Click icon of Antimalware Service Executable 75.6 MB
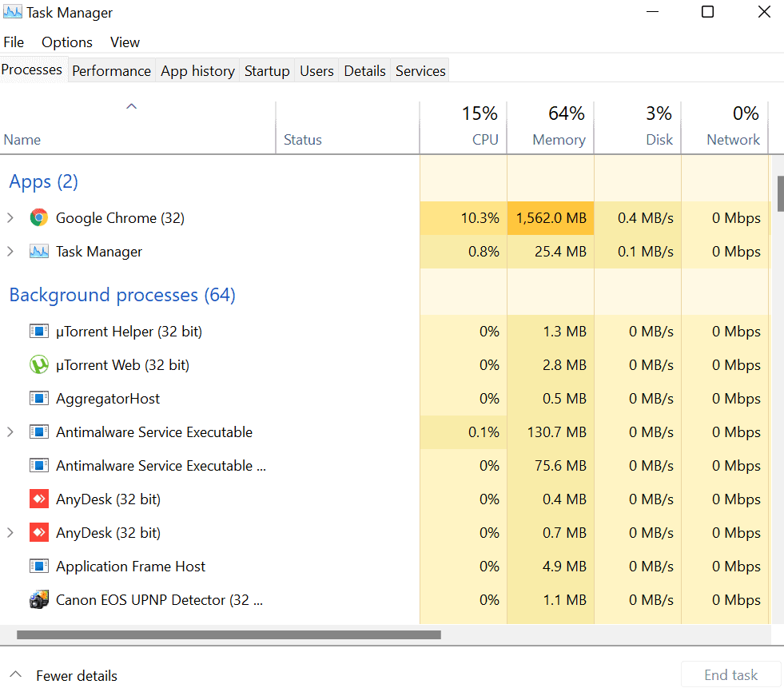The width and height of the screenshot is (784, 696). [x=39, y=466]
